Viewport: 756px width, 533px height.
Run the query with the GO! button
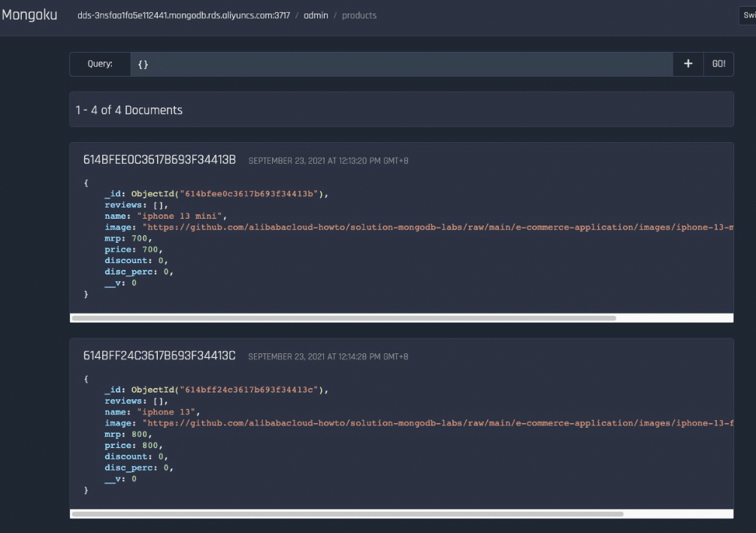point(718,64)
